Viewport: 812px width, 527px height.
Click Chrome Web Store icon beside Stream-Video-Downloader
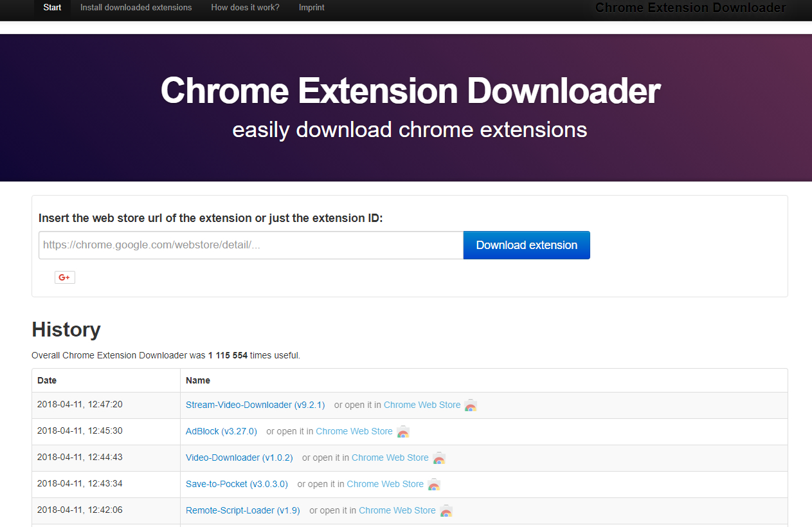(471, 405)
